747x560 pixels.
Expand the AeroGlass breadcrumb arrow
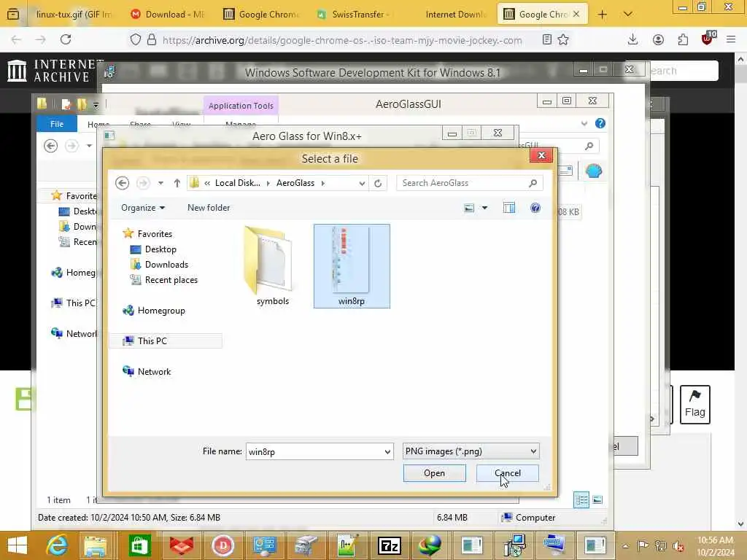(323, 183)
